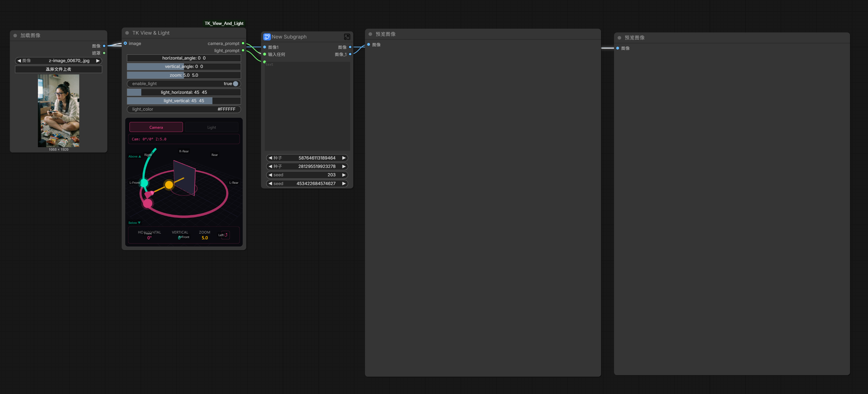Select the pink horizontal angle handle
The image size is (868, 394).
[148, 203]
